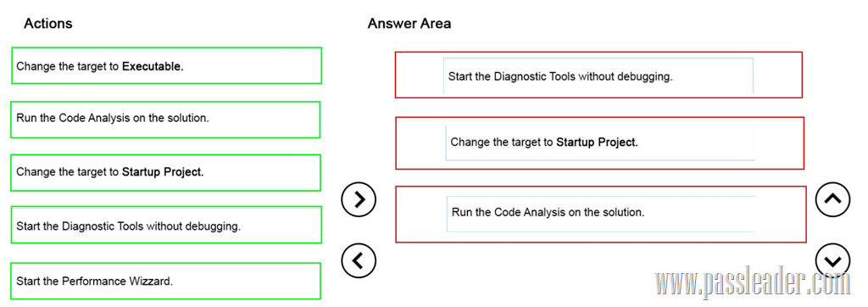Click bold 'Startup Project' text in Answer Area
The height and width of the screenshot is (307, 868).
[x=597, y=142]
